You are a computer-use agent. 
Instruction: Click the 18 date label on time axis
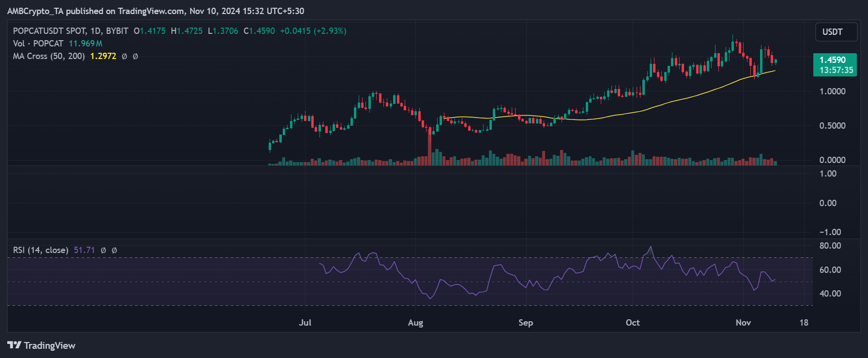[x=804, y=323]
